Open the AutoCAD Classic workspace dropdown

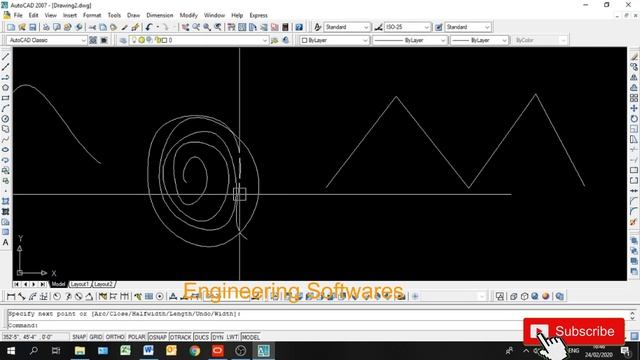47,40
